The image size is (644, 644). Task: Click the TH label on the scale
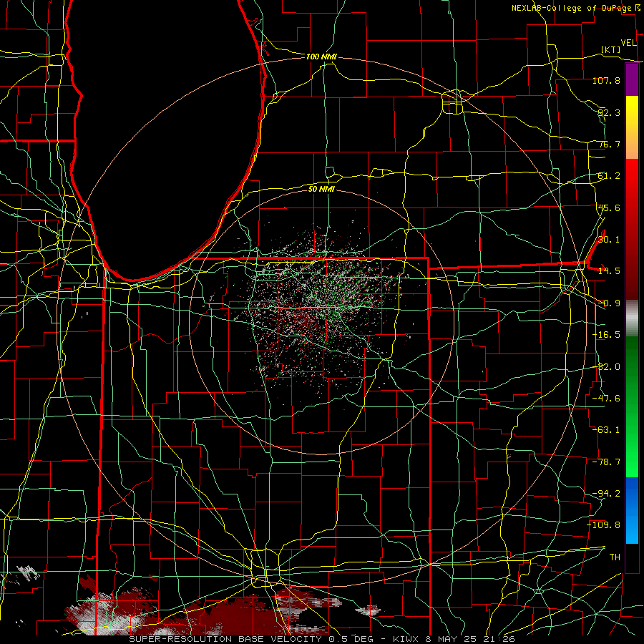pos(615,557)
